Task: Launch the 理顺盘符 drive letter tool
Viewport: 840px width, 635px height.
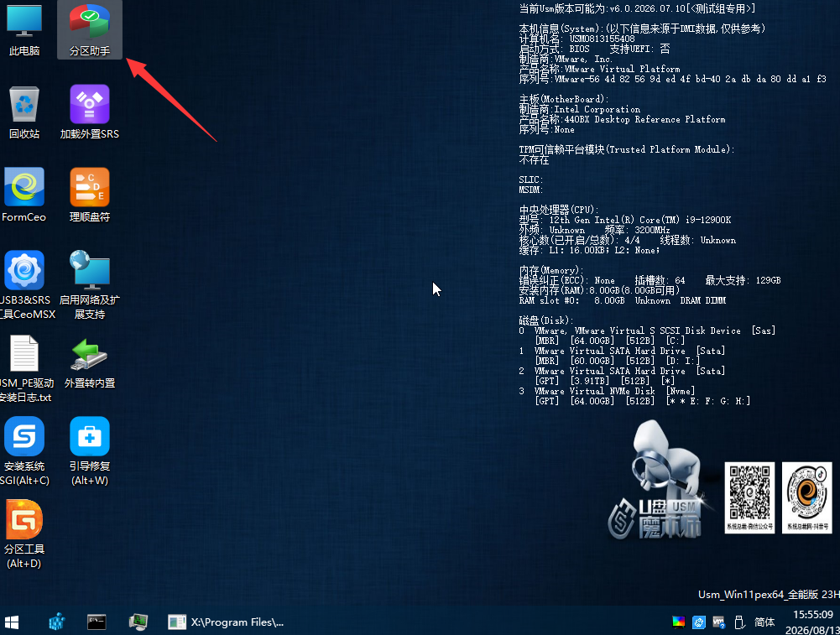Action: (90, 195)
